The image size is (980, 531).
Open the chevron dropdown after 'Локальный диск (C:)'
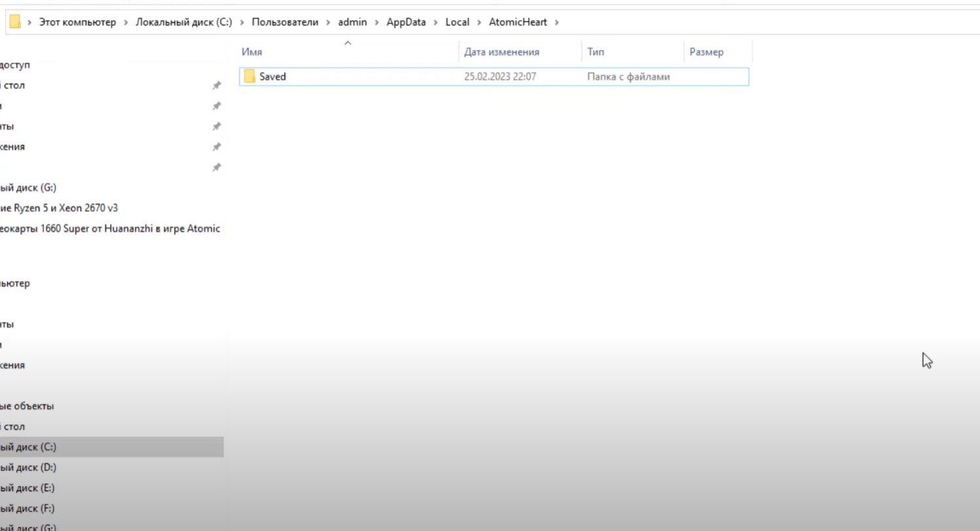pos(242,22)
